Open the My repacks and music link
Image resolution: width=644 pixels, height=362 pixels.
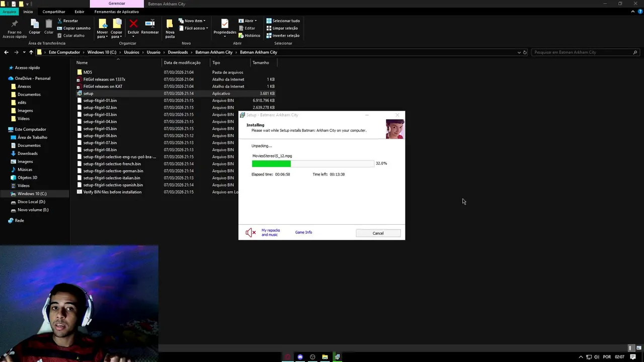[x=271, y=232]
